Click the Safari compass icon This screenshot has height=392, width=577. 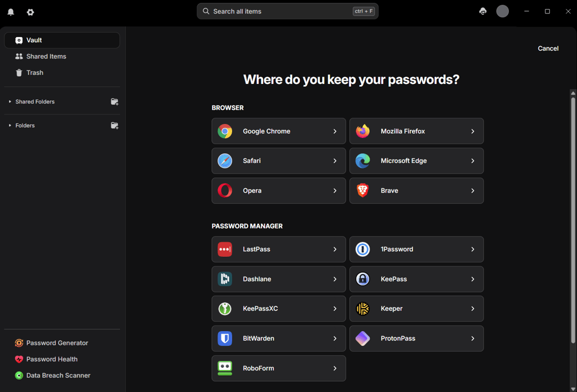(x=225, y=161)
